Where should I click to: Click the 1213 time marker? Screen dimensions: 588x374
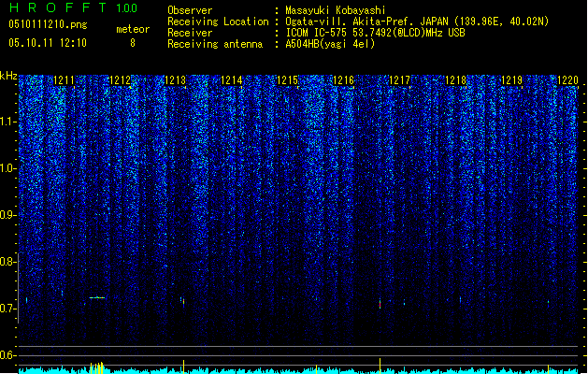[x=176, y=80]
